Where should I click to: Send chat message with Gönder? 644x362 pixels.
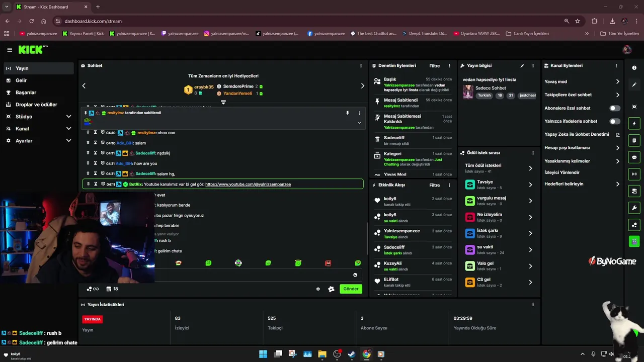[x=351, y=289]
